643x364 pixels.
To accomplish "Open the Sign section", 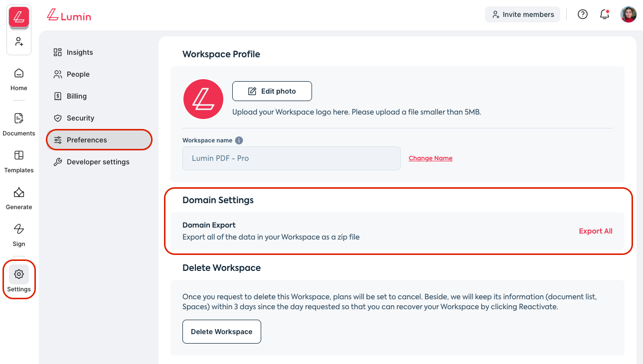I will point(19,235).
